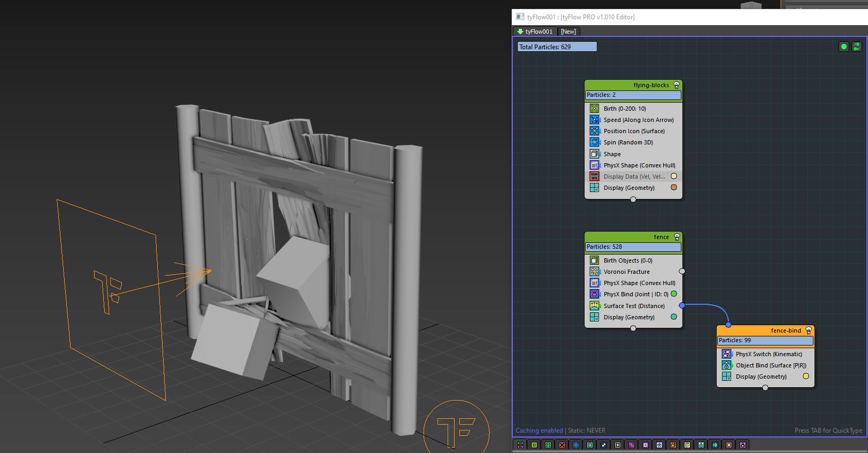Viewport: 868px width, 453px height.
Task: Click the green refresh simulation icon
Action: (856, 47)
